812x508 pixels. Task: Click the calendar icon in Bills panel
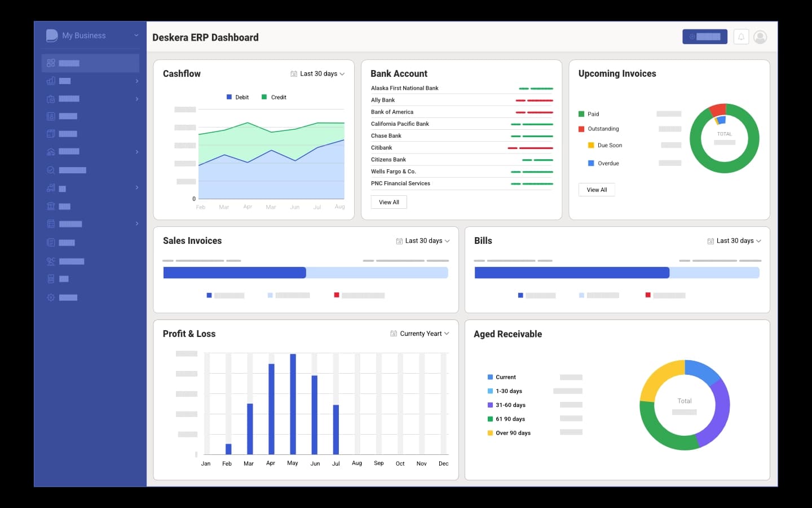tap(710, 241)
